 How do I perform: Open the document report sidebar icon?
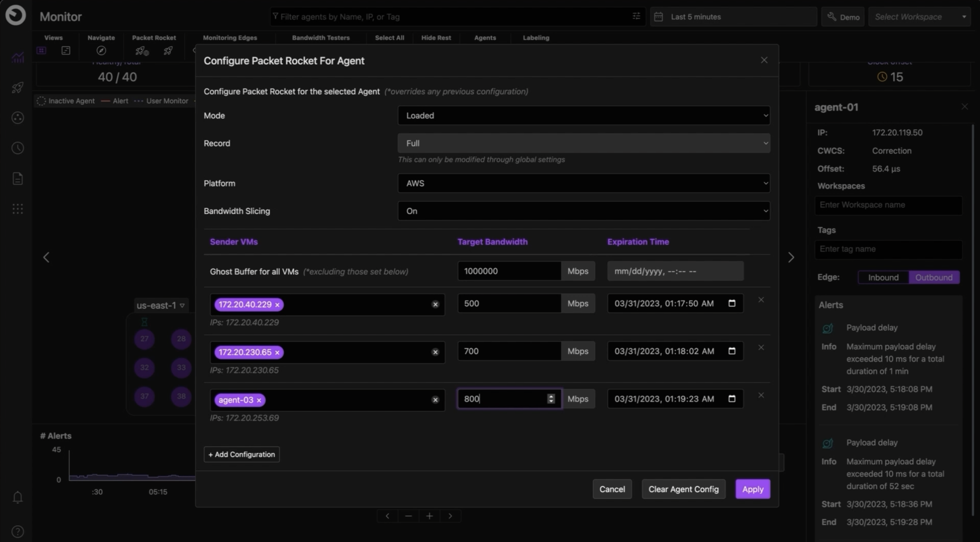pyautogui.click(x=18, y=179)
